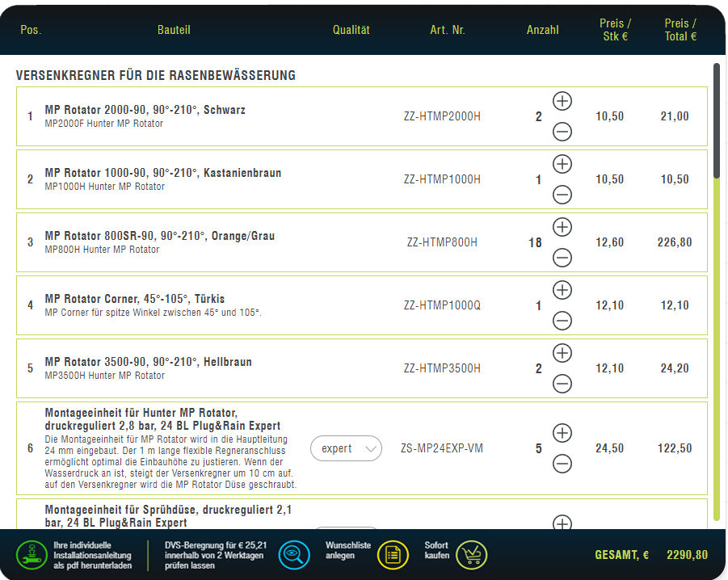Click the quantity value 18
This screenshot has width=728, height=580.
(x=535, y=242)
